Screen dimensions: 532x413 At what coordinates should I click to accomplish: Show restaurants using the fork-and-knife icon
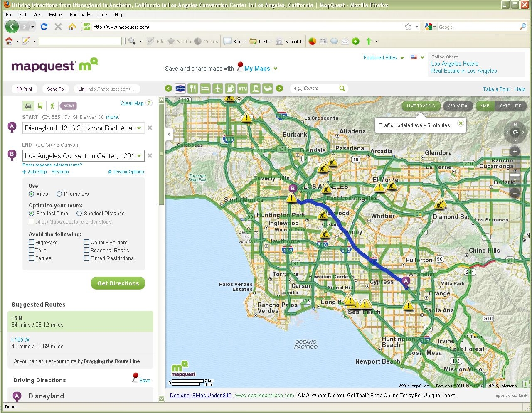[x=192, y=88]
